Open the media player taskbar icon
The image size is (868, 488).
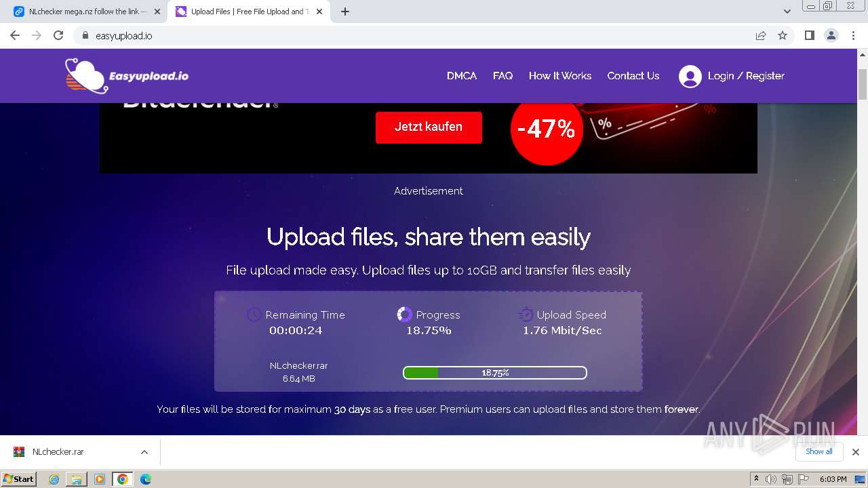click(100, 479)
